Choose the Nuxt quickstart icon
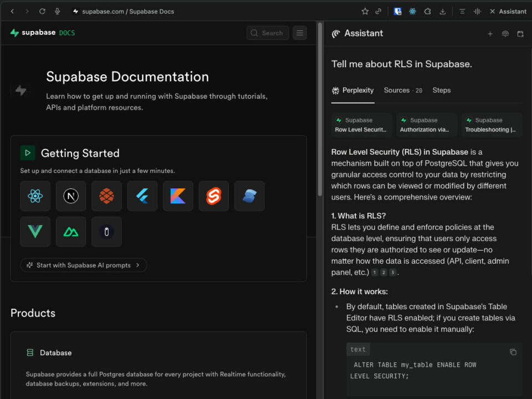The image size is (532, 399). [71, 232]
